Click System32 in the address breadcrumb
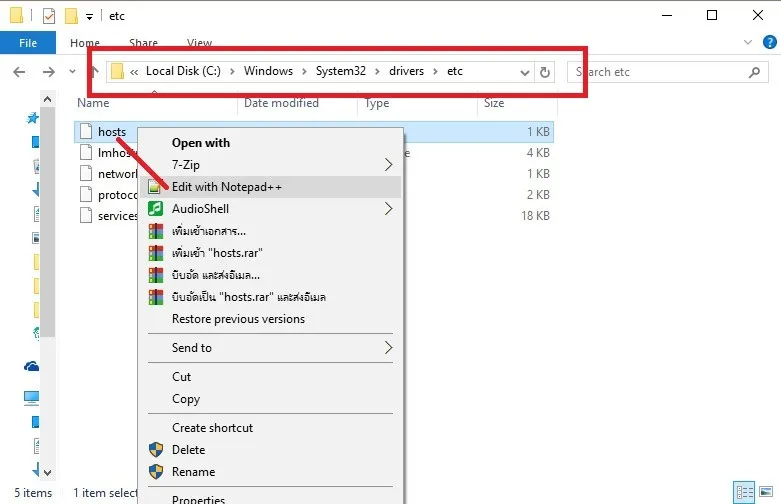The width and height of the screenshot is (781, 504). click(341, 71)
